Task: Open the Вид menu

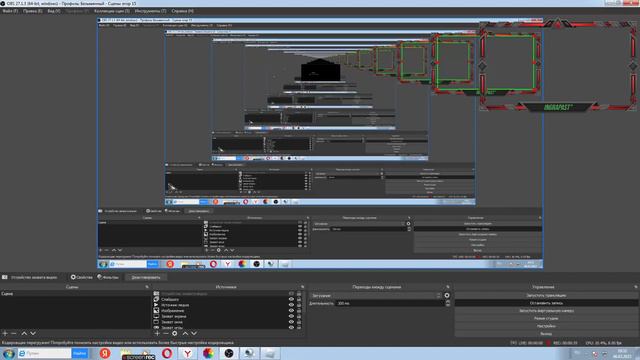Action: click(53, 11)
